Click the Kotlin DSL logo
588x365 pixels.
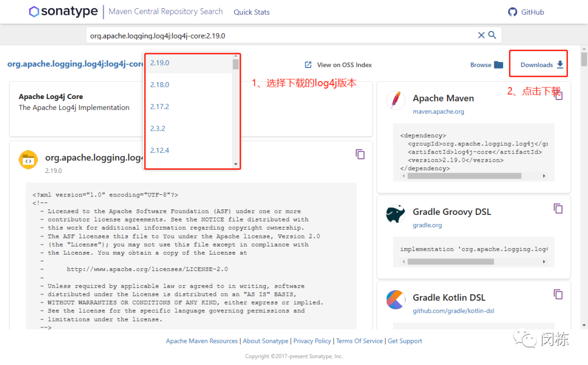point(396,299)
